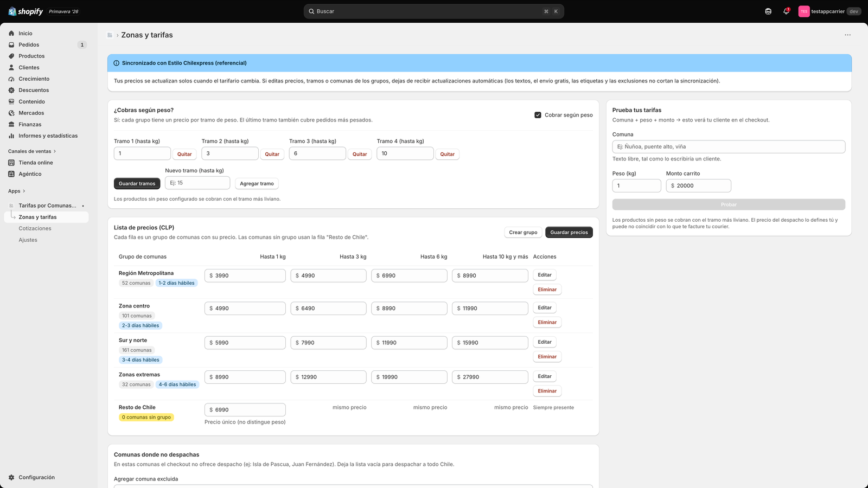
Task: Click Sur y norte Hasta 6 kg price field
Action: pyautogui.click(x=409, y=343)
